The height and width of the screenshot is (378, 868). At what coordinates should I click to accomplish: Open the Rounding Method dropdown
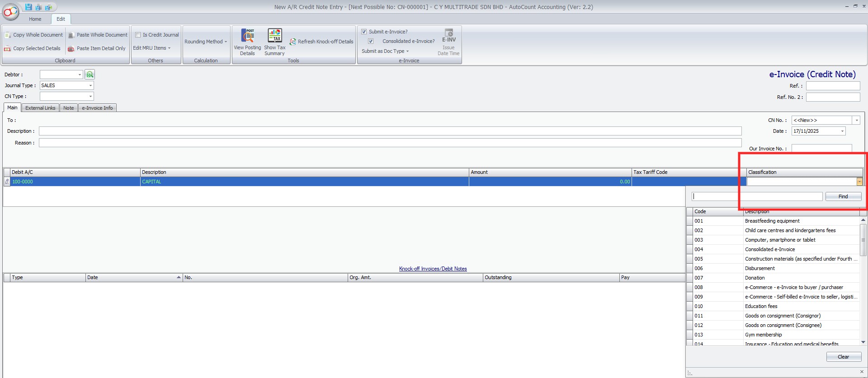coord(206,42)
